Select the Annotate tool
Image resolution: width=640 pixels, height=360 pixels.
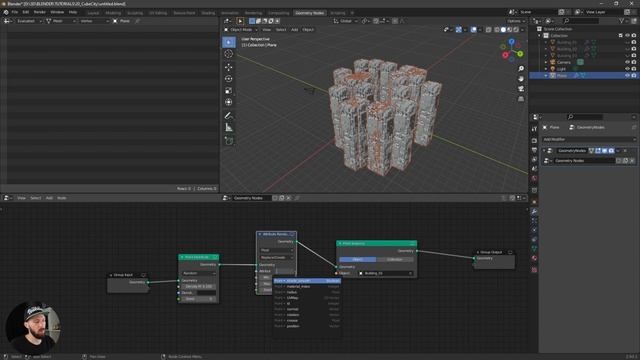tap(229, 116)
